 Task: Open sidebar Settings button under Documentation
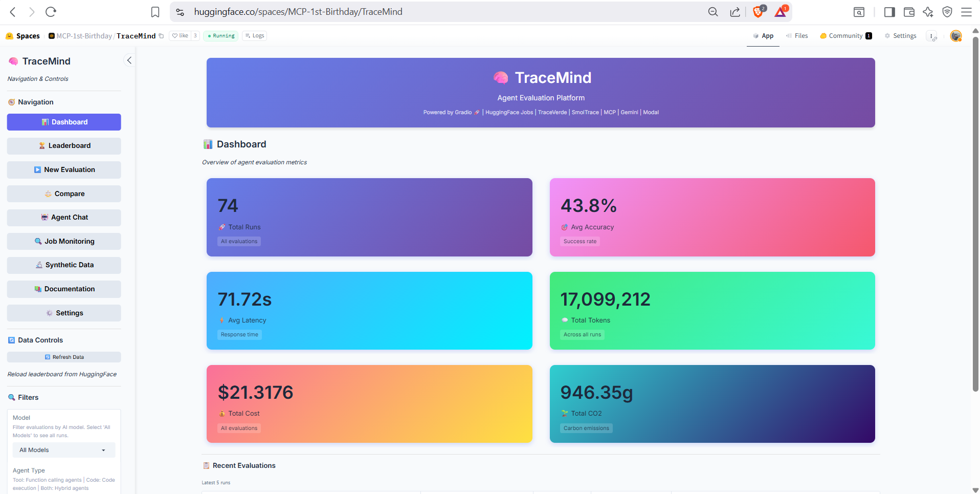[64, 313]
